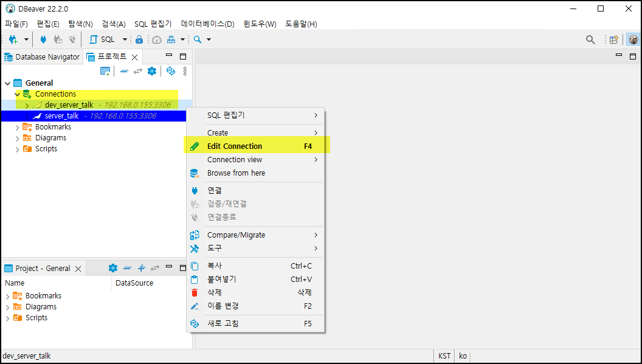642x364 pixels.
Task: Click the DBeaver perspective beaver icon
Action: [633, 39]
